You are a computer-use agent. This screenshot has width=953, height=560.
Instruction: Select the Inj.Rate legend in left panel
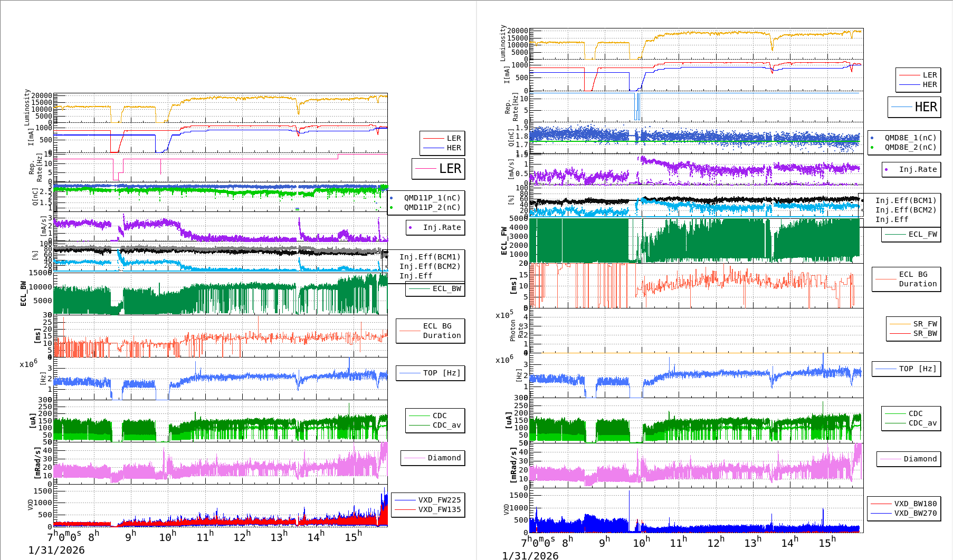pos(435,227)
